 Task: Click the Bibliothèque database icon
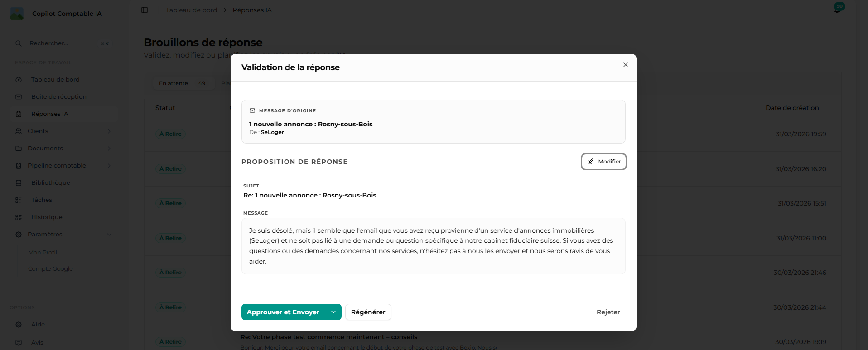[19, 183]
